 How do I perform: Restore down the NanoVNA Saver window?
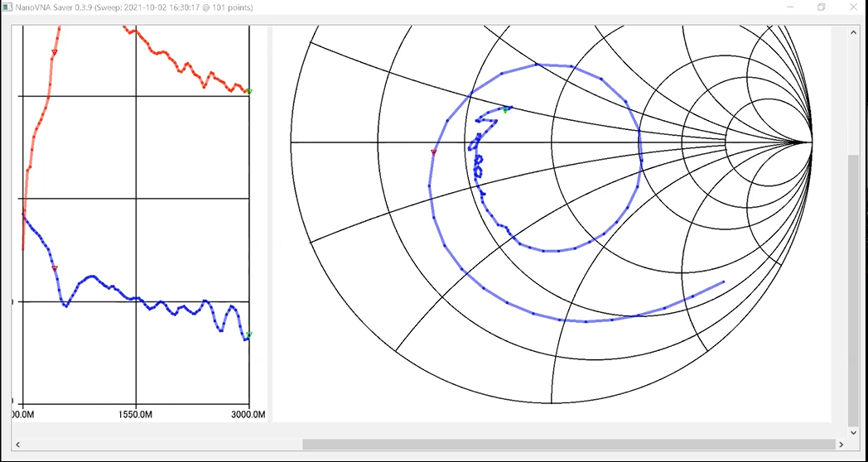[822, 7]
